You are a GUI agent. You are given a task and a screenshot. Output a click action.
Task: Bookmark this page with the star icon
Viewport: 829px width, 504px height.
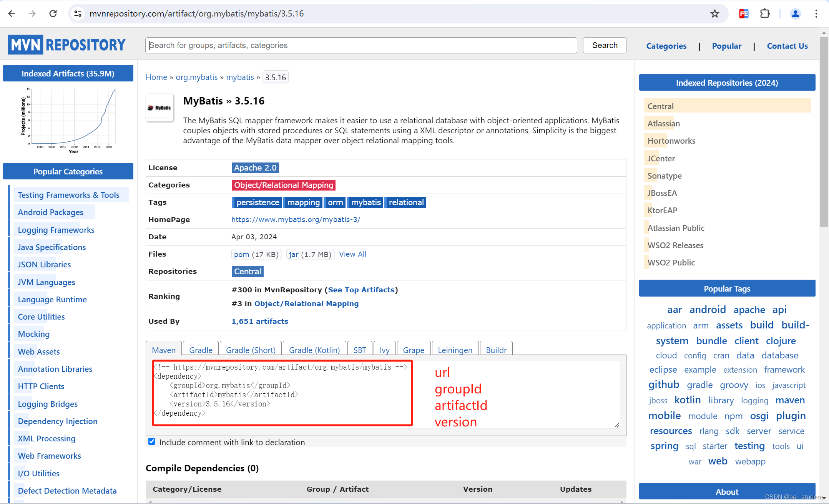[714, 14]
